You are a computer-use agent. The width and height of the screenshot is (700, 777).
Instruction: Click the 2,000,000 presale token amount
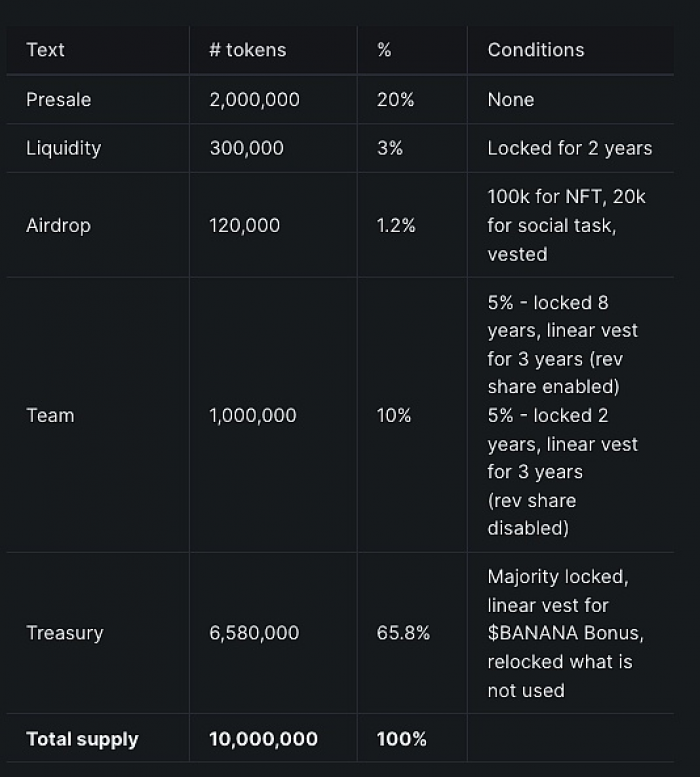coord(254,100)
